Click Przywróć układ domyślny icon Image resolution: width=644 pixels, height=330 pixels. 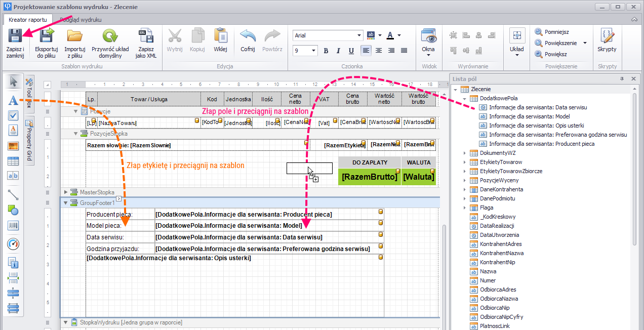pyautogui.click(x=110, y=36)
